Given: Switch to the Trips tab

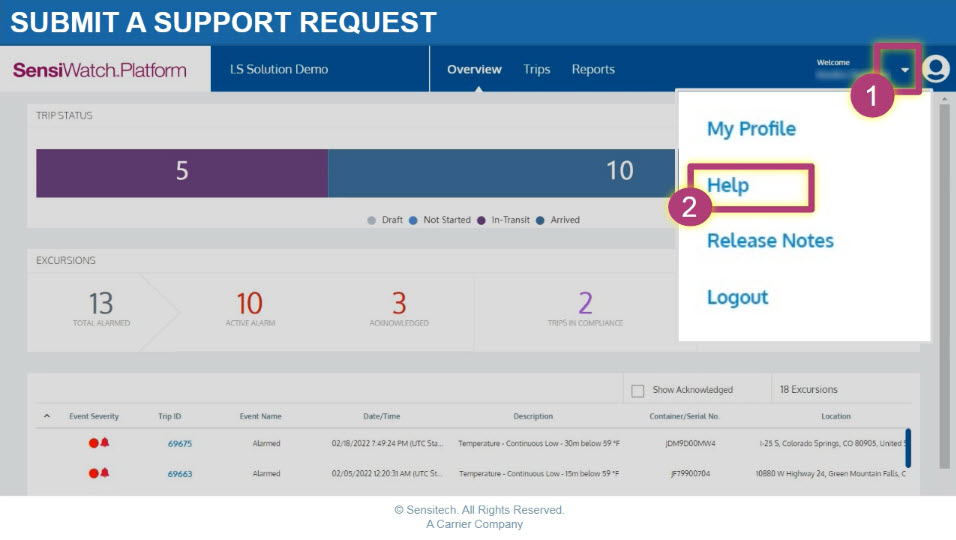Looking at the screenshot, I should (536, 70).
